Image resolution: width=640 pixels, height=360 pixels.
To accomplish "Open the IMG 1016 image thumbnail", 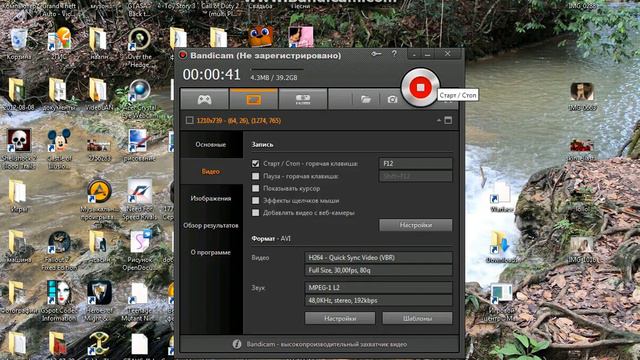I will (581, 249).
